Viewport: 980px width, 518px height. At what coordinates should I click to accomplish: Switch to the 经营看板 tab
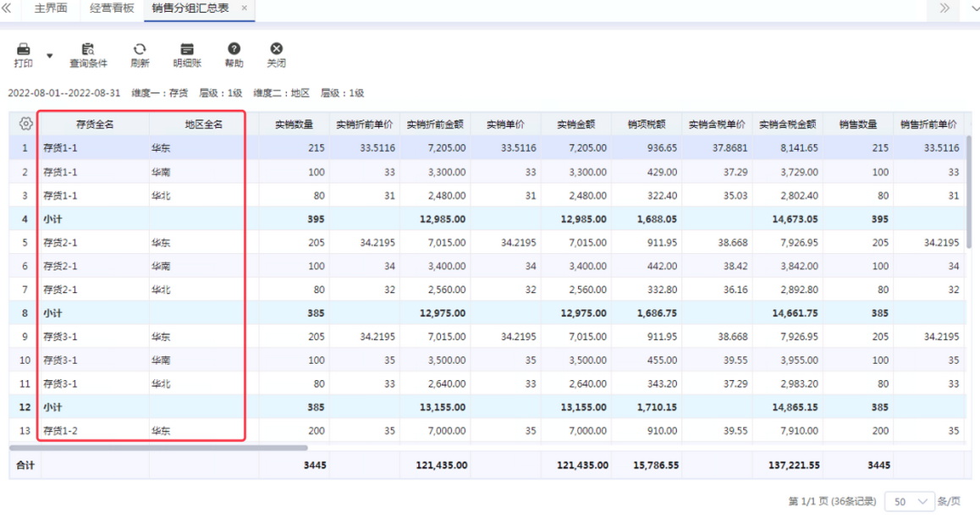[112, 8]
